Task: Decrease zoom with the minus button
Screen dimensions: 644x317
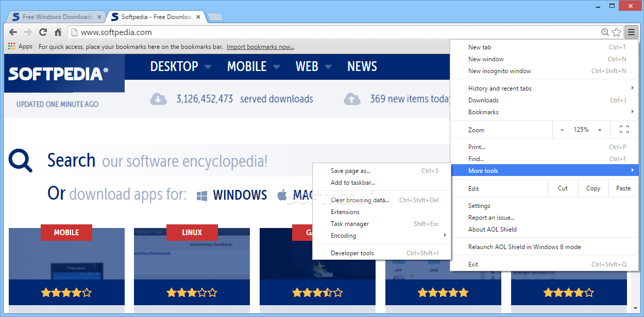Action: coord(562,130)
